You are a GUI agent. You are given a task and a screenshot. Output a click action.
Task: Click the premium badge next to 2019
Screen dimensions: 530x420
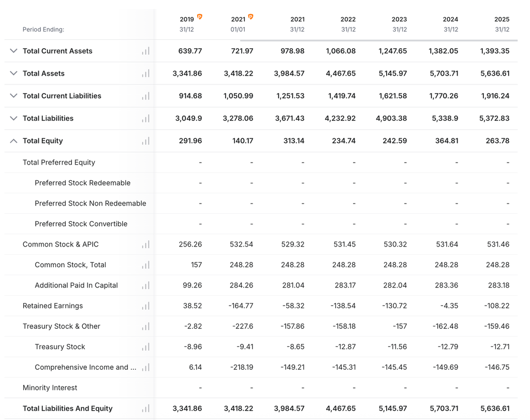pyautogui.click(x=200, y=17)
